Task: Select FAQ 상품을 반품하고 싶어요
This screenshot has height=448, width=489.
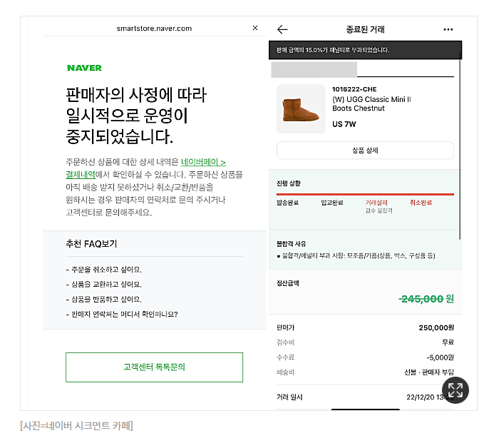Action: [104, 300]
